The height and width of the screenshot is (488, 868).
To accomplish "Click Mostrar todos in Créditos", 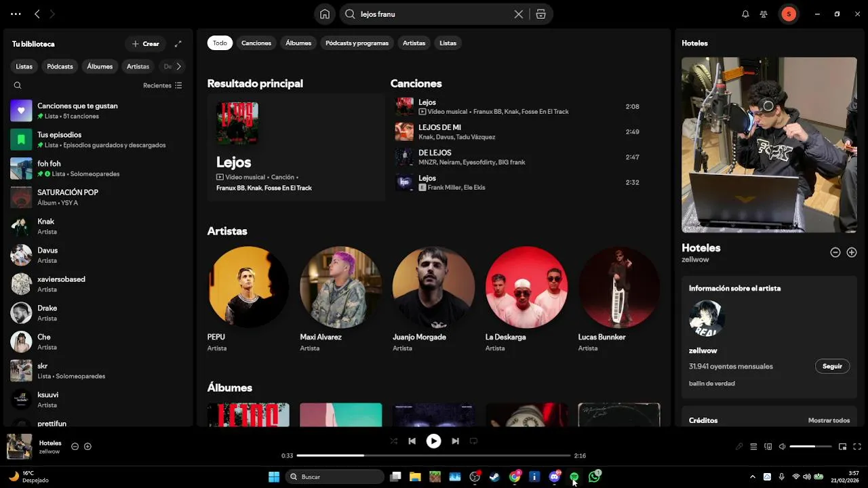I will 829,420.
